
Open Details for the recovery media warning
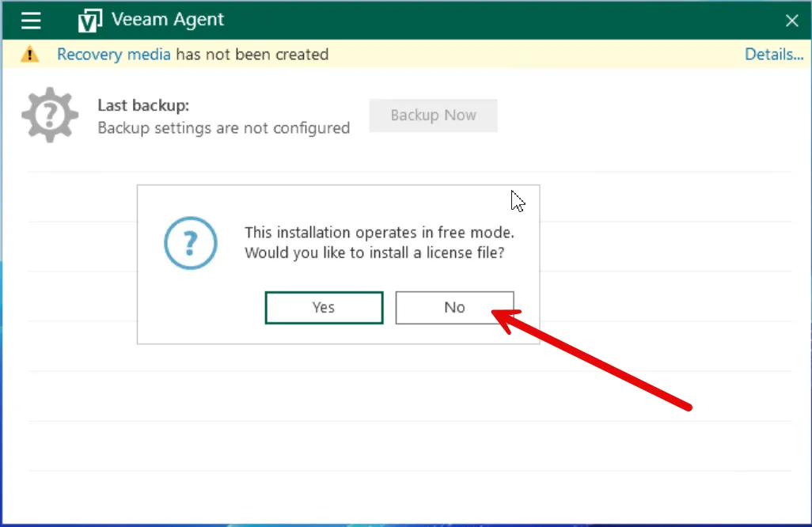[774, 55]
